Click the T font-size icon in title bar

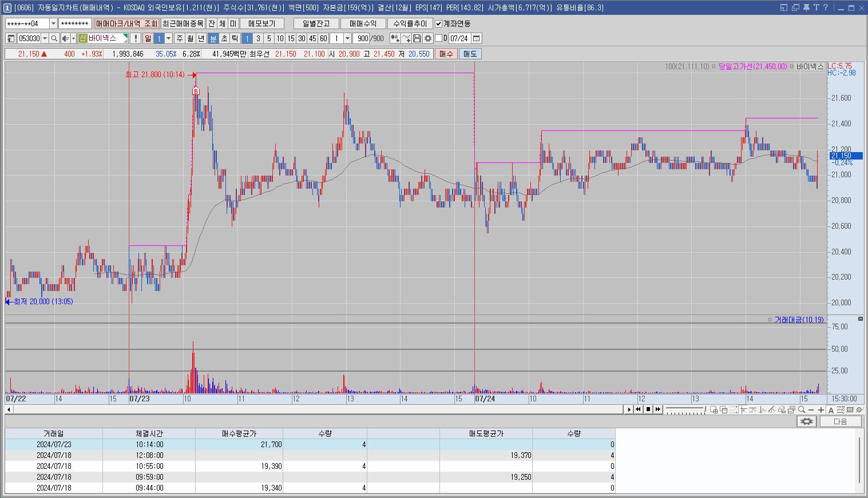coord(817,7)
